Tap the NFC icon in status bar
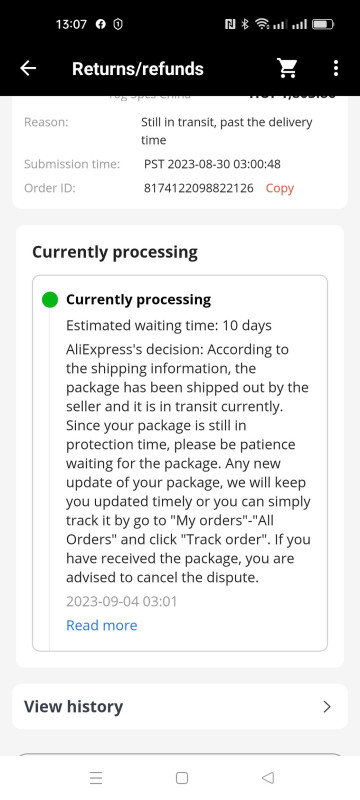Screen dimensions: 360x800 click(230, 24)
